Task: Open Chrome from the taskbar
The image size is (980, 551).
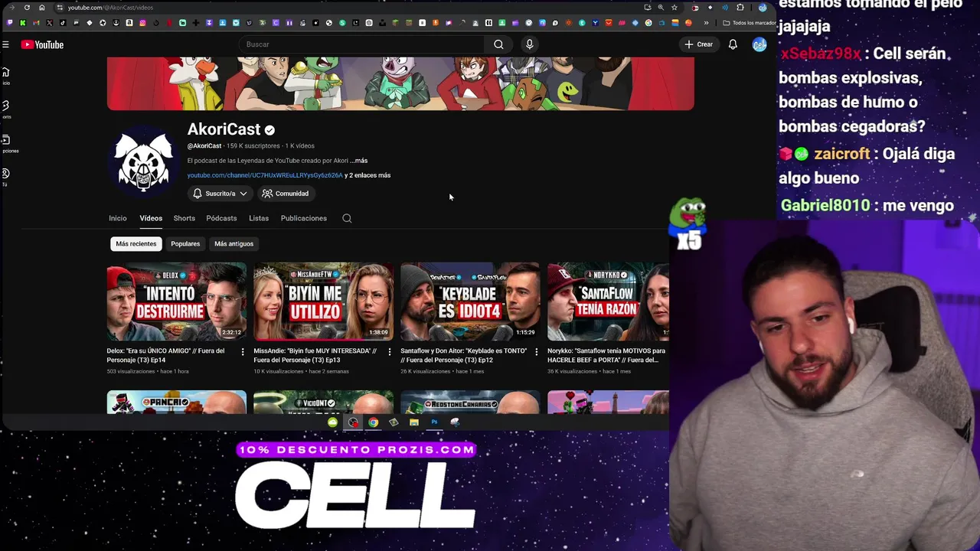Action: tap(373, 422)
